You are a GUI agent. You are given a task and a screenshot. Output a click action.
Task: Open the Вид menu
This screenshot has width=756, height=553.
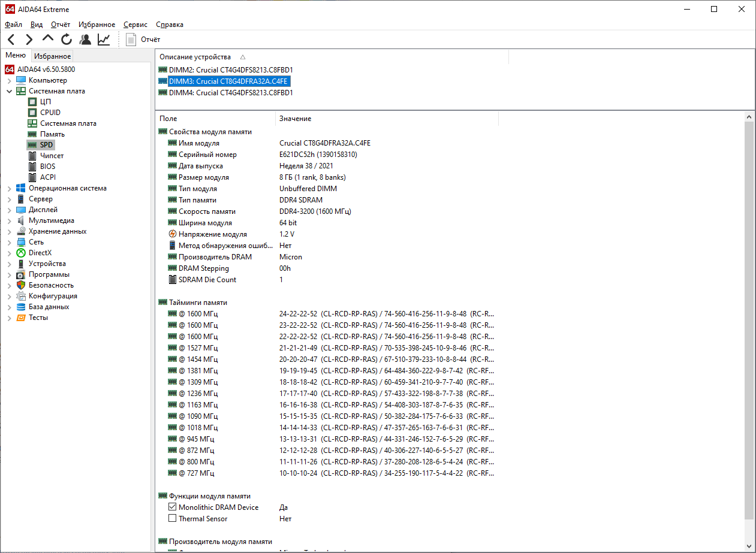[37, 25]
